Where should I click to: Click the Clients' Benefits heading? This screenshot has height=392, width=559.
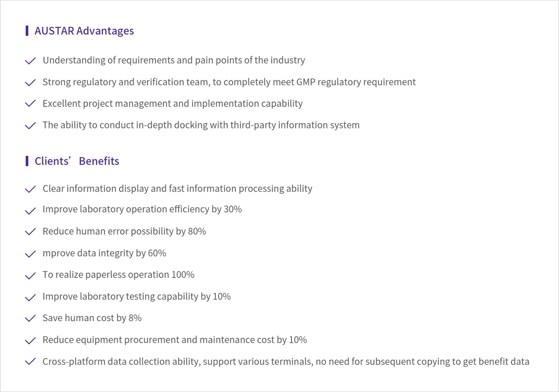coord(77,161)
